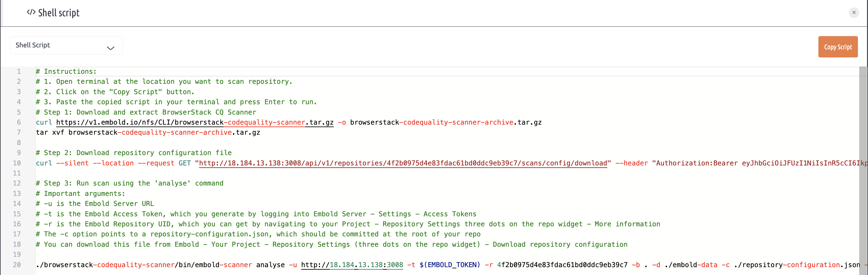This screenshot has height=275, width=868.
Task: Click the 'tar xvf' command line
Action: click(148, 132)
